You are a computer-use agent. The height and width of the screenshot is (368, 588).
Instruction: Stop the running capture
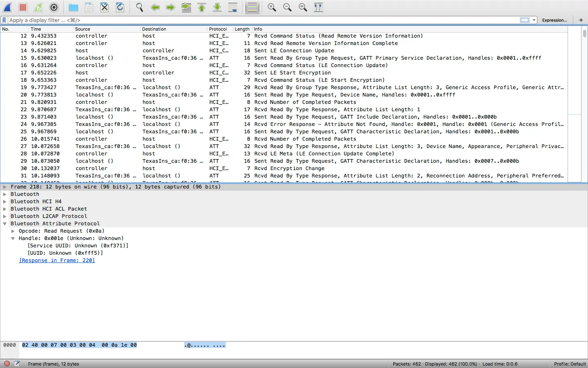coord(22,7)
